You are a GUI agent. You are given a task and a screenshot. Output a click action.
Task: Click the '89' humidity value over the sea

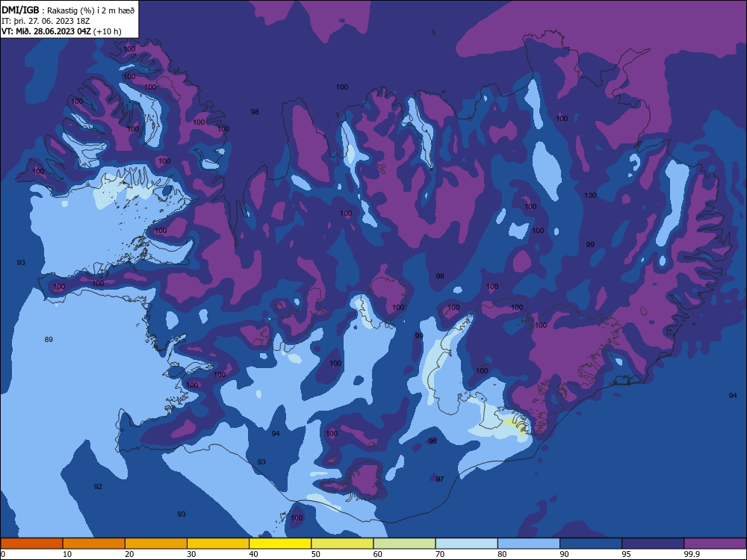49,340
